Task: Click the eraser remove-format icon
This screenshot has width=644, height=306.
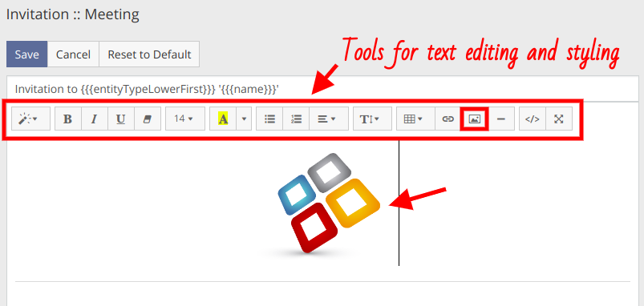Action: click(x=148, y=119)
